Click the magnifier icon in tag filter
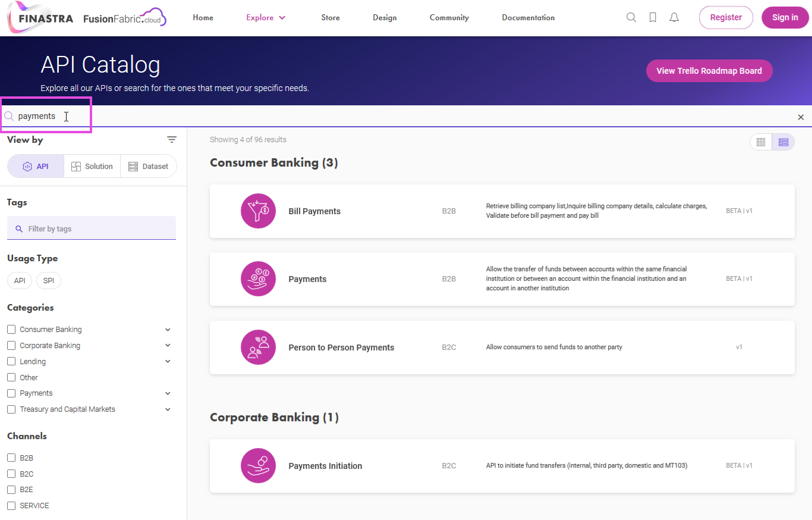This screenshot has width=812, height=520. [19, 229]
